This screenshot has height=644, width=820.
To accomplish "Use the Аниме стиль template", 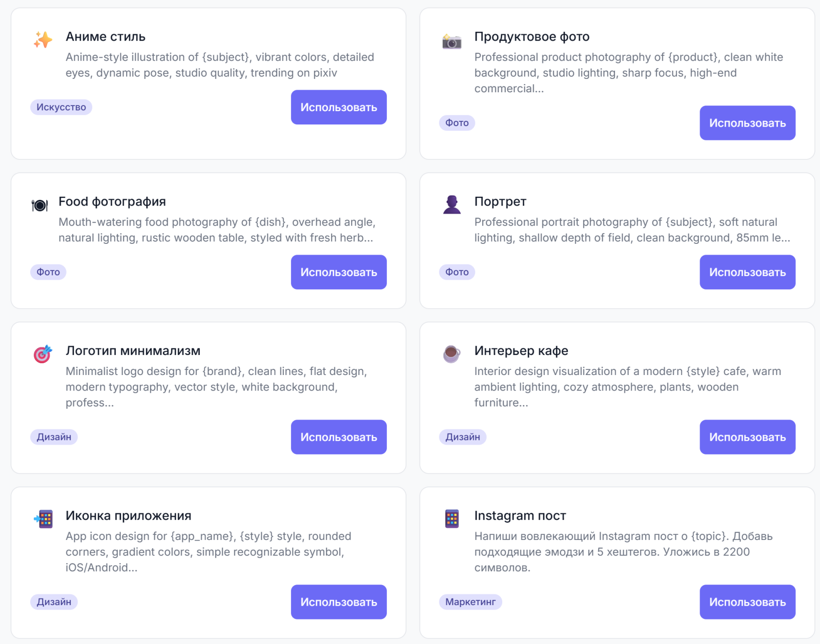I will click(339, 107).
